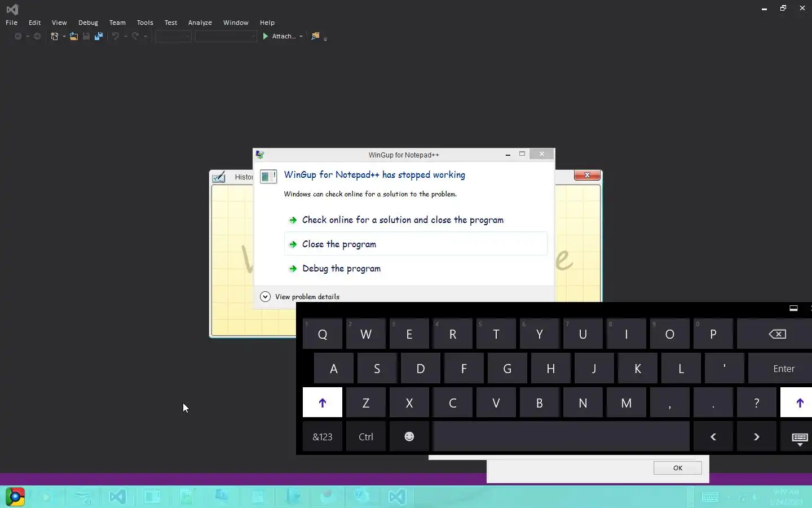The width and height of the screenshot is (812, 508).
Task: Tap the Q key on touch keyboard
Action: point(323,334)
